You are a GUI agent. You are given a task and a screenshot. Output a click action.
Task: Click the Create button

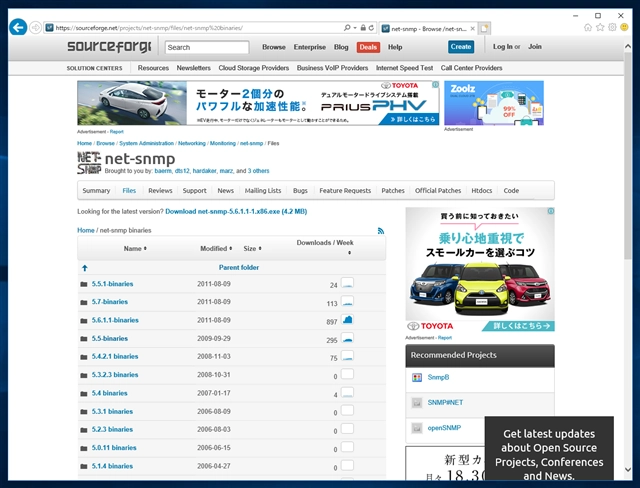461,47
